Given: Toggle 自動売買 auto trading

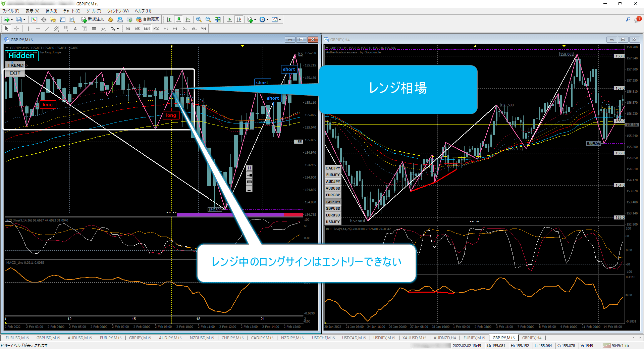Looking at the screenshot, I should tap(148, 19).
